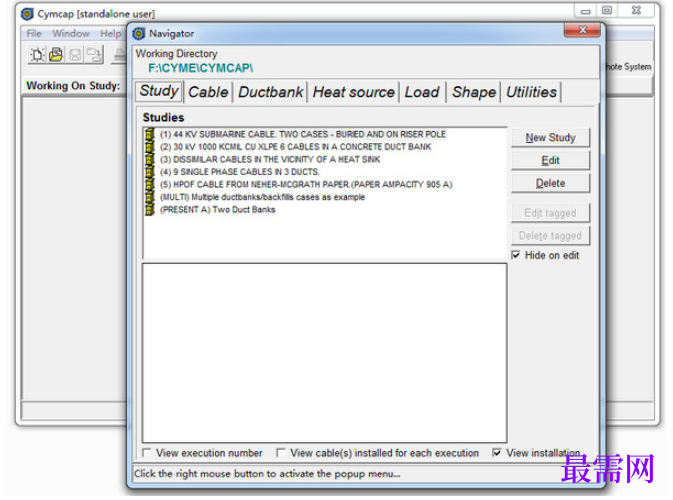The height and width of the screenshot is (500, 673).
Task: Enable View cable(s) installed for each execution
Action: [280, 453]
